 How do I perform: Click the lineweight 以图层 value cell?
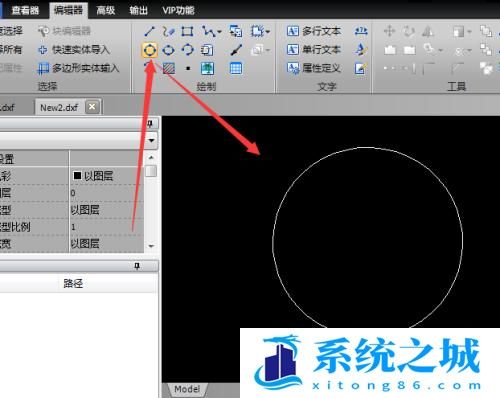click(107, 244)
